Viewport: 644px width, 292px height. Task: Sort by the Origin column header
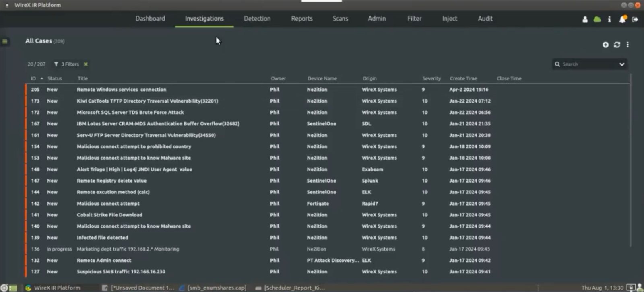pyautogui.click(x=369, y=78)
